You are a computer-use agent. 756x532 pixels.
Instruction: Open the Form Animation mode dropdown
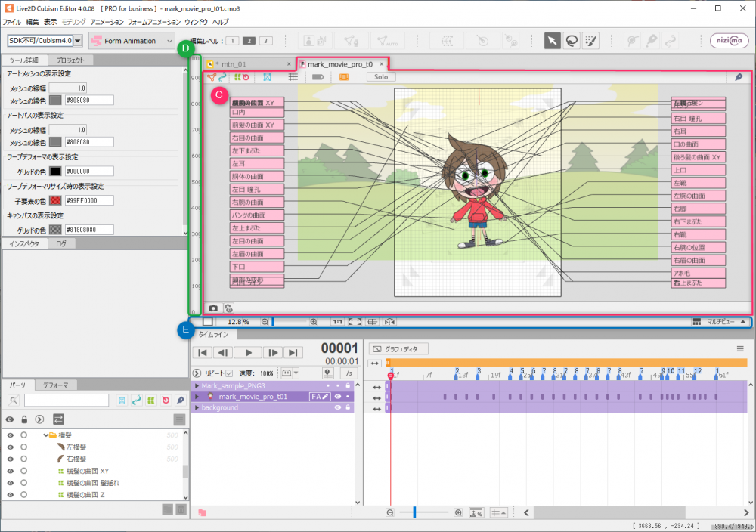(x=131, y=41)
